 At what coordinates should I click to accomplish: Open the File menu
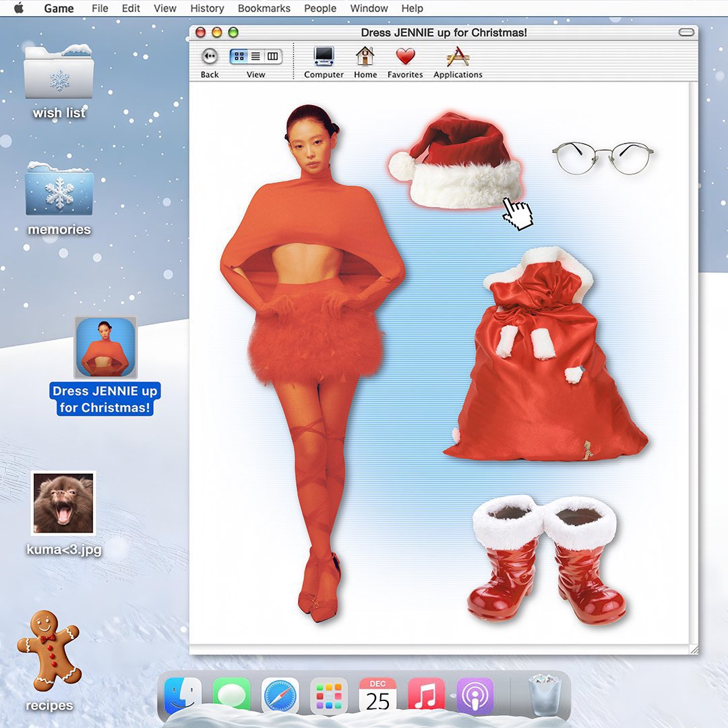point(100,8)
